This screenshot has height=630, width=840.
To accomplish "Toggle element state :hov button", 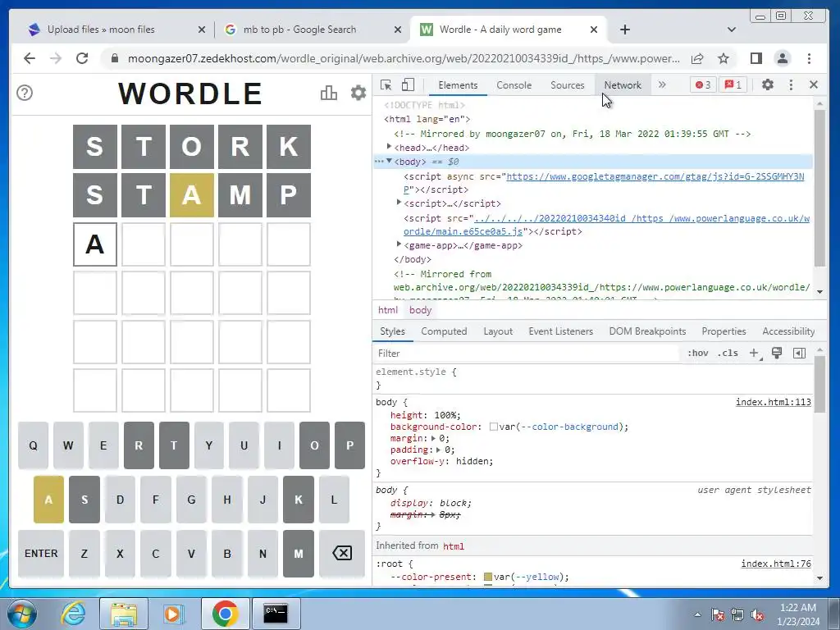I will coord(698,353).
